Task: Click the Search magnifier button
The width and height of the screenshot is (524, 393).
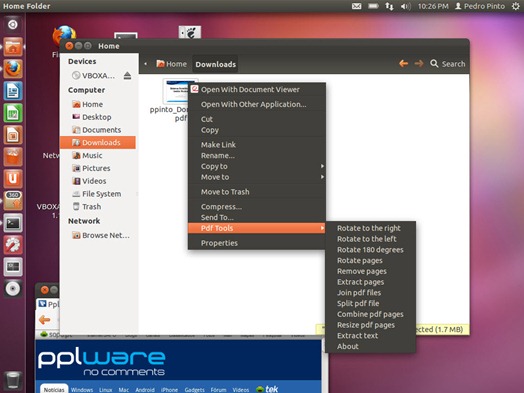Action: [x=447, y=64]
